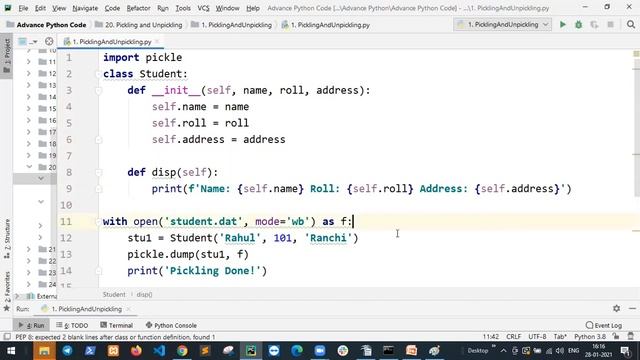Hide the Run tool window

[632, 309]
